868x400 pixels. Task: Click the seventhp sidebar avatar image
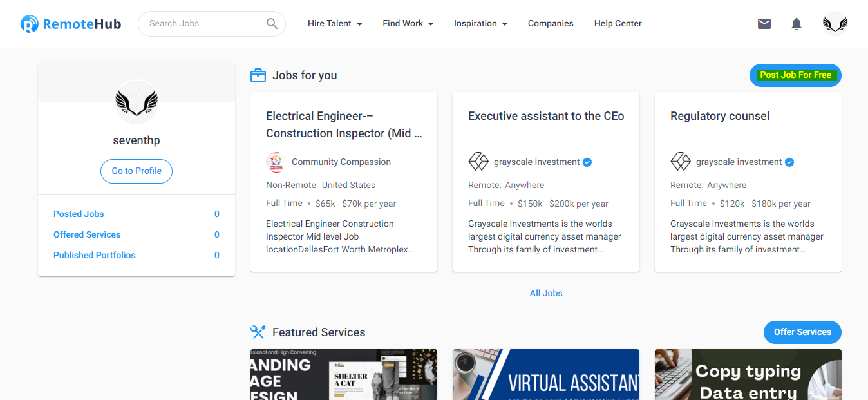[137, 102]
